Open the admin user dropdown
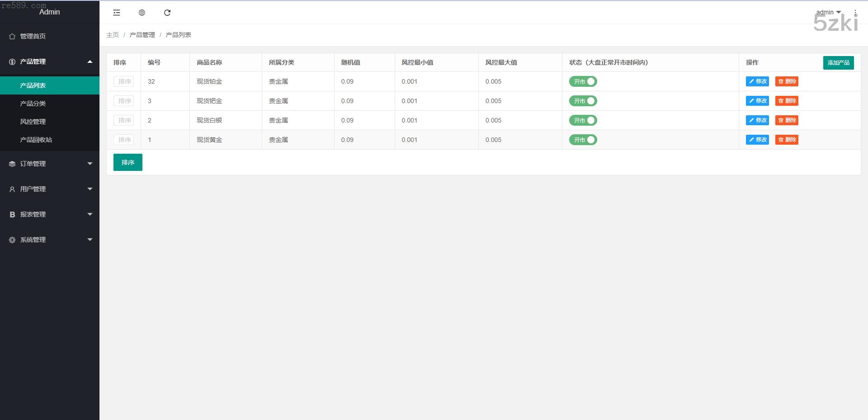 tap(828, 12)
